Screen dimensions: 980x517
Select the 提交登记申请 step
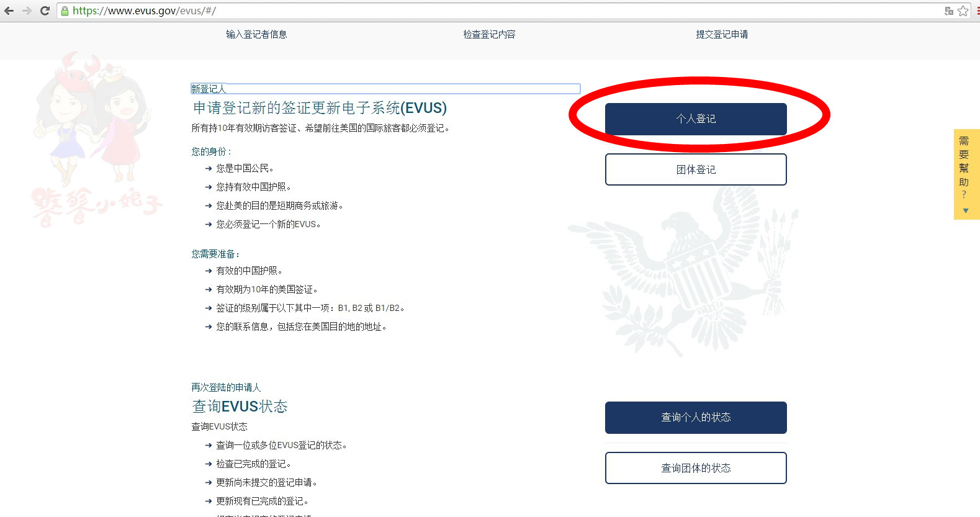coord(722,34)
